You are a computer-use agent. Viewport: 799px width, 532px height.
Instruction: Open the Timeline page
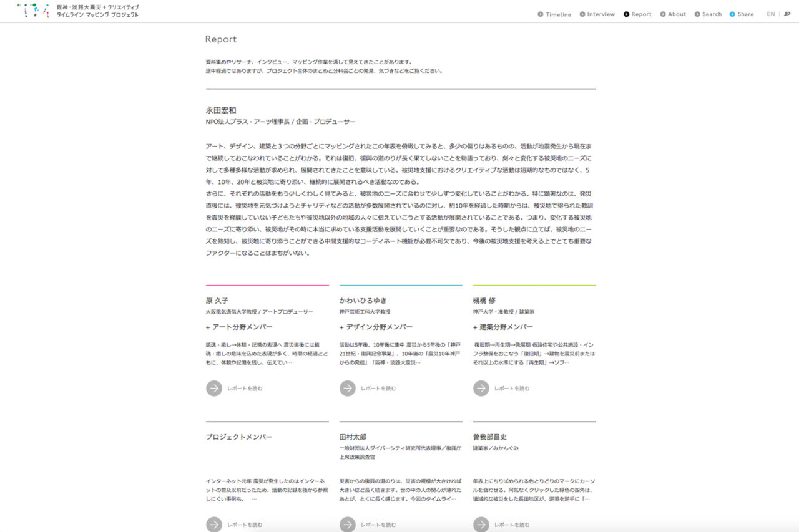click(x=558, y=14)
